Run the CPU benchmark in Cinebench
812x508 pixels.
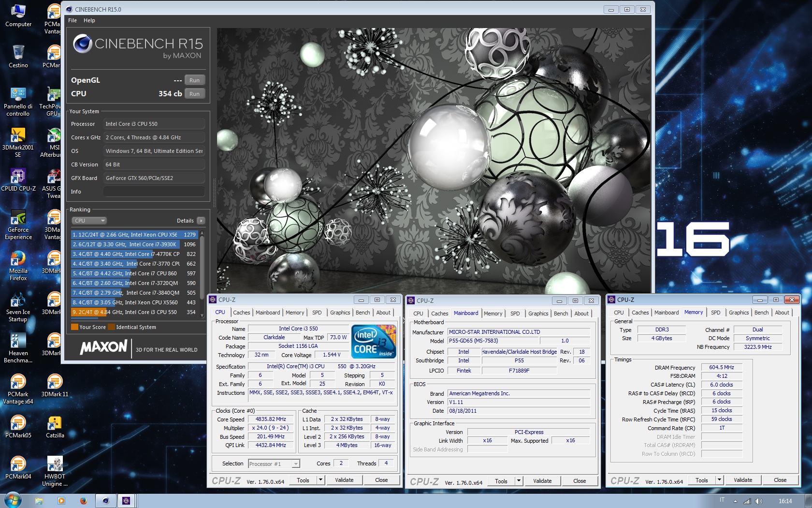click(195, 94)
